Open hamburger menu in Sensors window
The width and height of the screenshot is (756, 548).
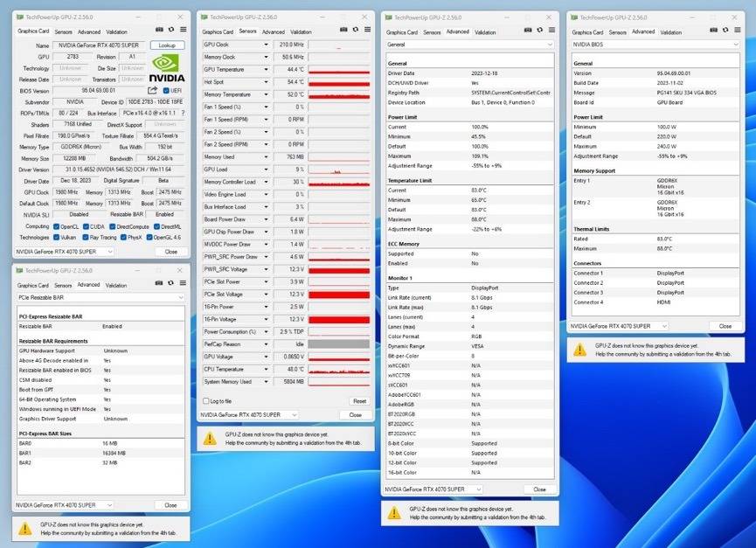click(367, 30)
